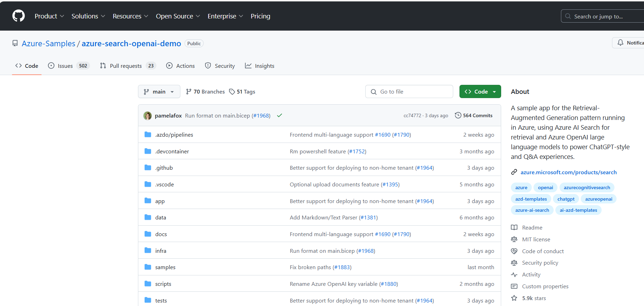This screenshot has height=306, width=644.
Task: Click the green commit status checkmark
Action: [x=279, y=115]
